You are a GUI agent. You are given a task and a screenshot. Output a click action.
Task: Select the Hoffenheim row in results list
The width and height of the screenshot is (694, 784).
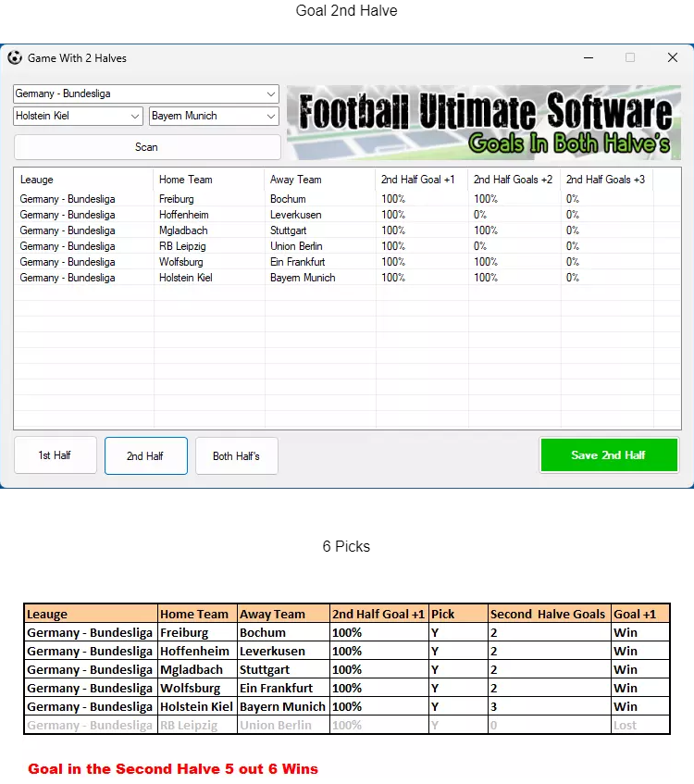(347, 215)
